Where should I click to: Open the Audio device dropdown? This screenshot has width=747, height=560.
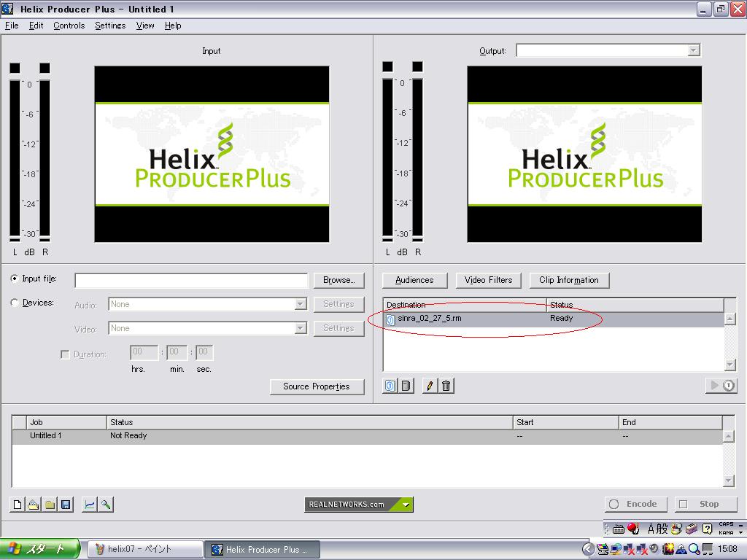(301, 304)
